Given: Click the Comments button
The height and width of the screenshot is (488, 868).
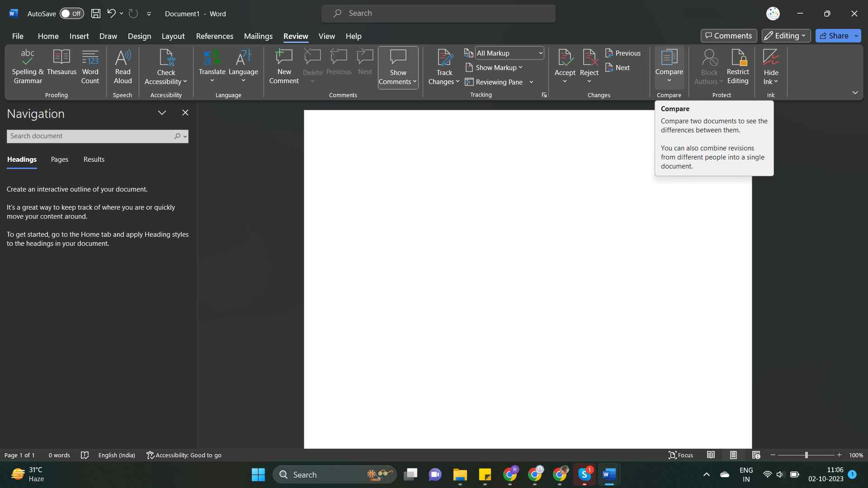Looking at the screenshot, I should (x=728, y=36).
